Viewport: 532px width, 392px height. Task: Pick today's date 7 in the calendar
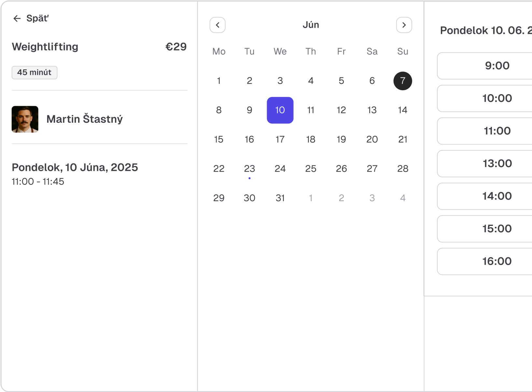[402, 81]
